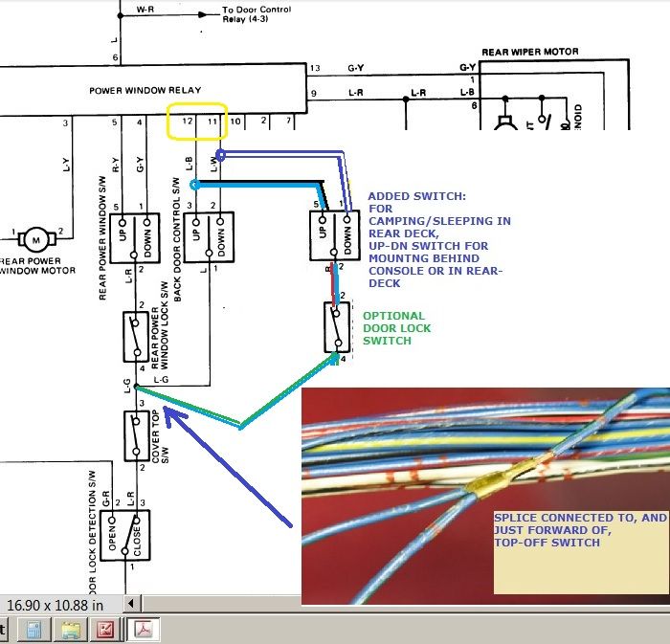Click the added UP/DOWN switch box
Image resolution: width=670 pixels, height=644 pixels.
pos(332,232)
